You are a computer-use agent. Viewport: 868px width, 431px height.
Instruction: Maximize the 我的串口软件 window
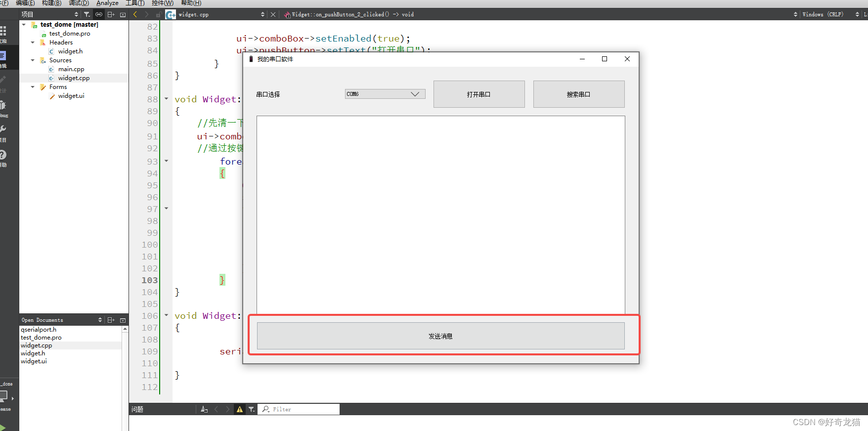(x=605, y=59)
